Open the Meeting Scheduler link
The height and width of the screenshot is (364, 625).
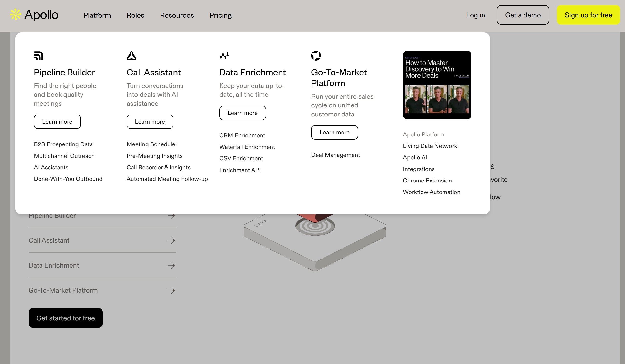pos(152,144)
